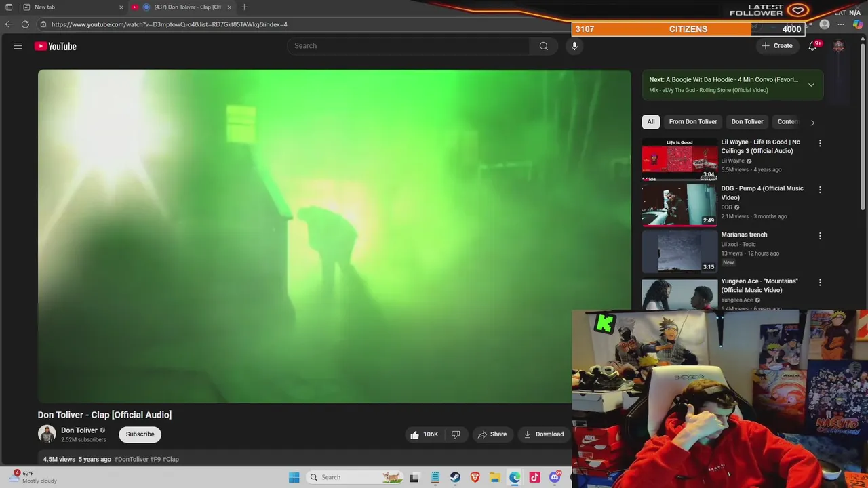Open options for DDG Pump 4 video
This screenshot has width=868, height=488.
[820, 190]
